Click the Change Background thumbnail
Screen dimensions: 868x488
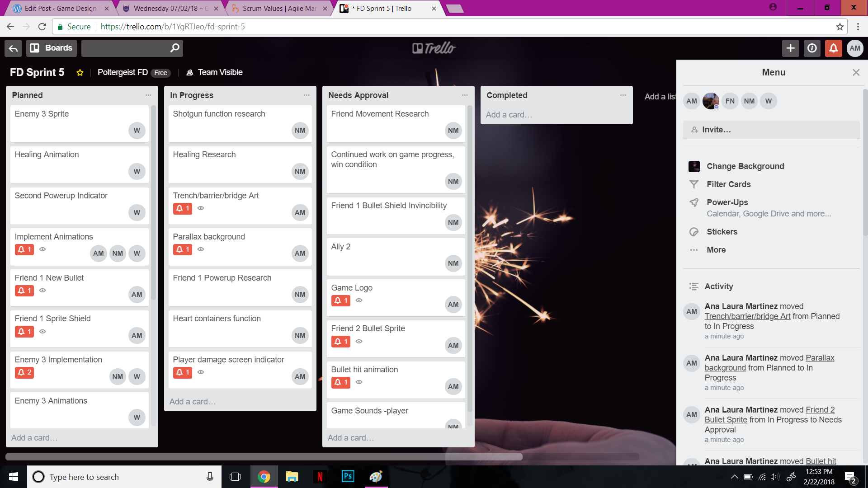tap(694, 166)
